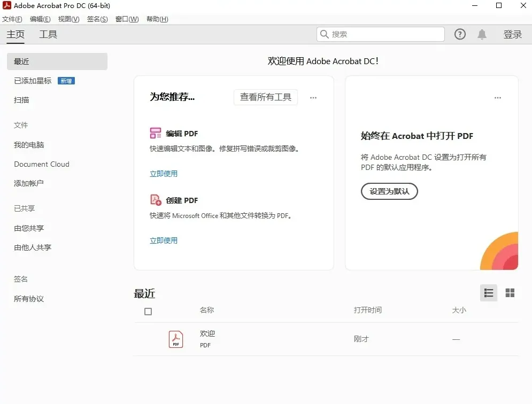Maximize the Acrobat window
This screenshot has height=404, width=532.
click(x=499, y=5)
